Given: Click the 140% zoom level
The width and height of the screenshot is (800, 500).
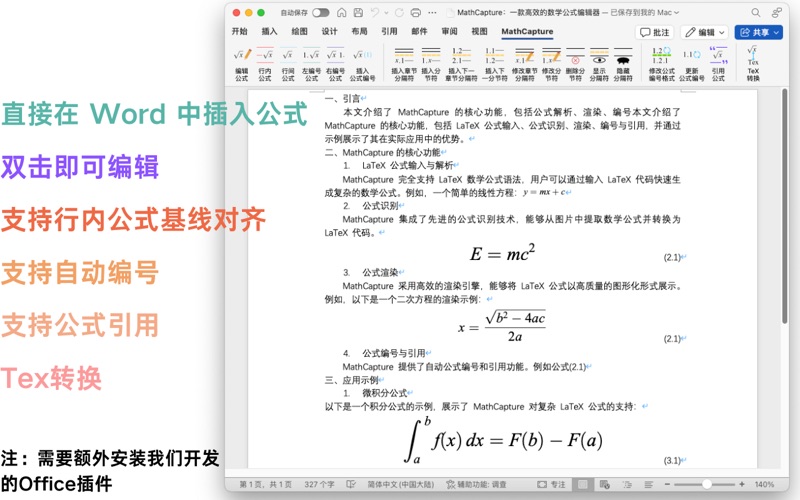Looking at the screenshot, I should pos(764,484).
